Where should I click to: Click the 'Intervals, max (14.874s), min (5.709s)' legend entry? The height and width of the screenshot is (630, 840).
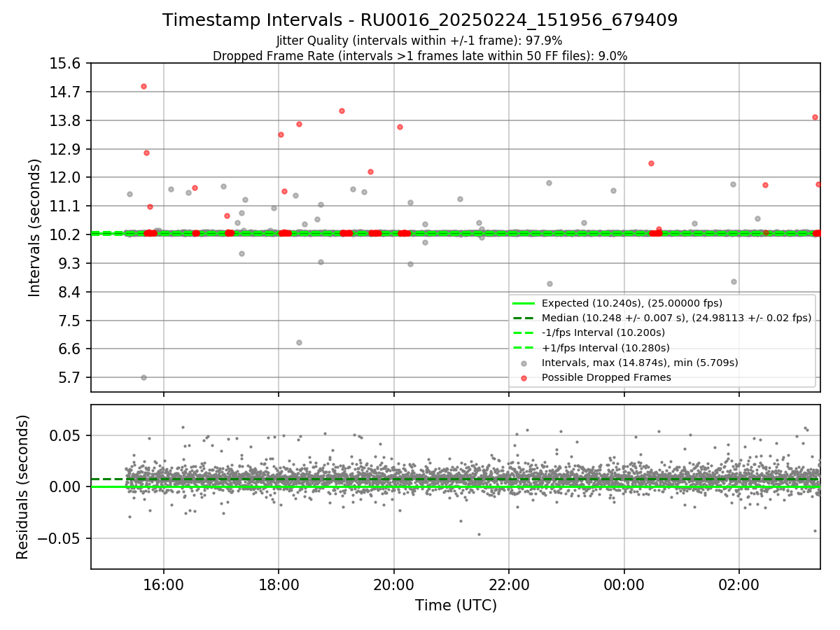click(640, 363)
